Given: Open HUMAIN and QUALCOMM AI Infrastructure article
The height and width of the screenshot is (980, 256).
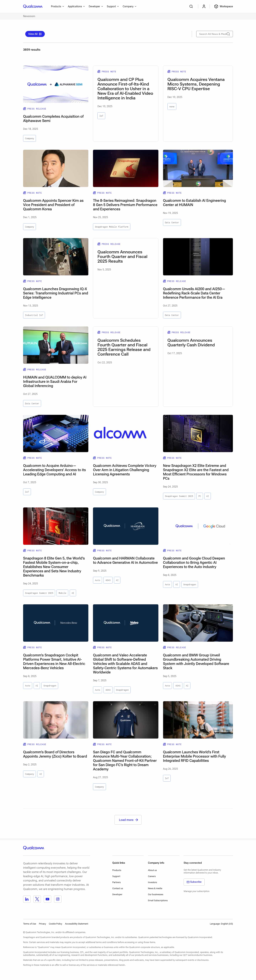Looking at the screenshot, I should tap(55, 382).
